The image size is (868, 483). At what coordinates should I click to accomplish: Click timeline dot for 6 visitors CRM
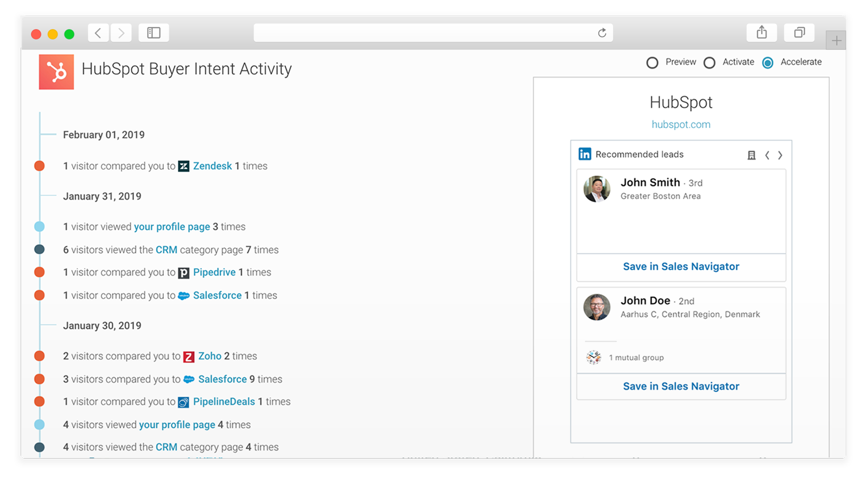pyautogui.click(x=40, y=250)
